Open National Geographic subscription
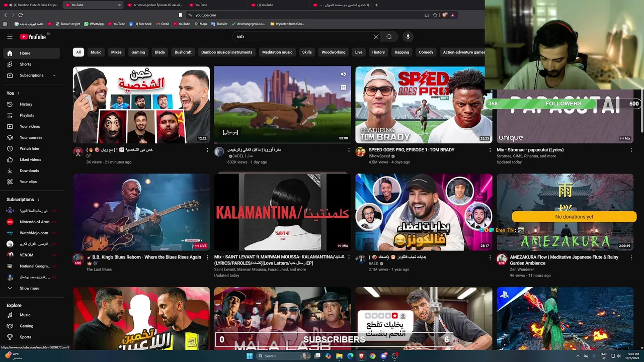This screenshot has height=362, width=644. (32, 266)
